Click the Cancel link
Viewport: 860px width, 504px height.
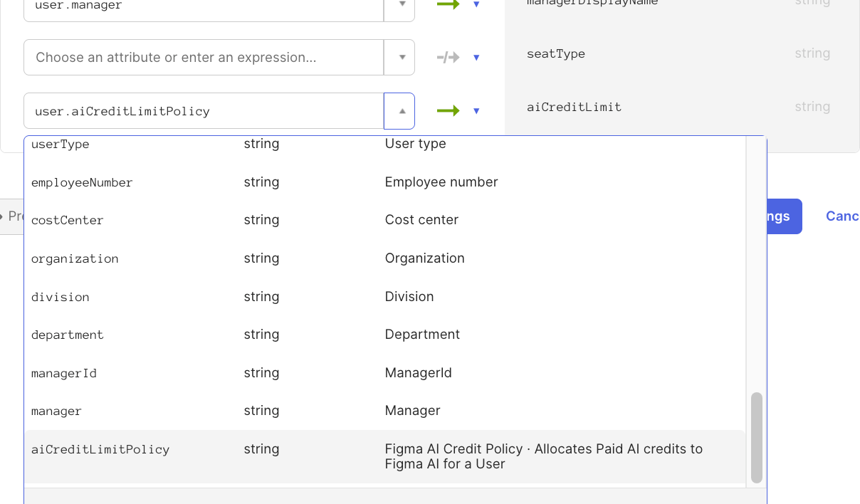(x=842, y=216)
